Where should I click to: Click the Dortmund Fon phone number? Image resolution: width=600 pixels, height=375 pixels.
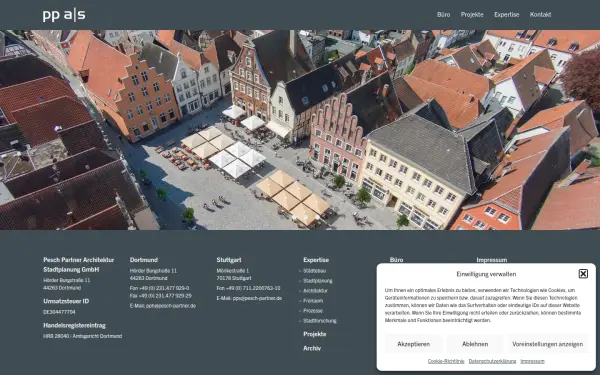pos(159,288)
